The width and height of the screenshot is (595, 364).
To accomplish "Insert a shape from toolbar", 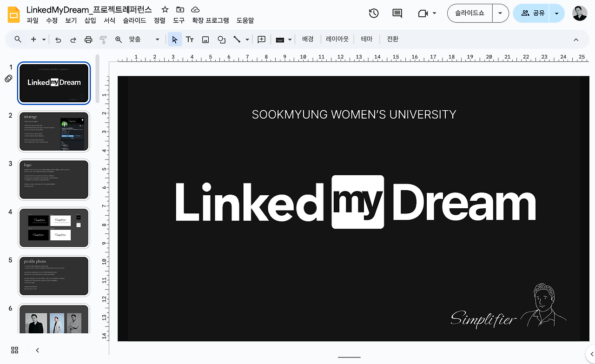I will (x=222, y=40).
